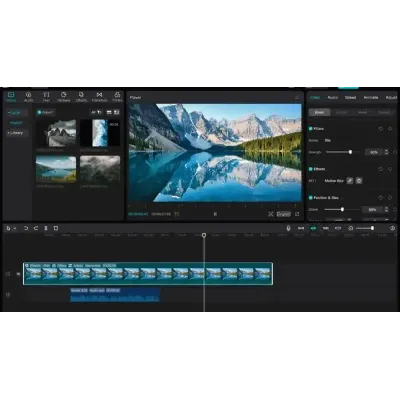Toggle main track magnet
This screenshot has height=400, width=400.
tap(301, 228)
